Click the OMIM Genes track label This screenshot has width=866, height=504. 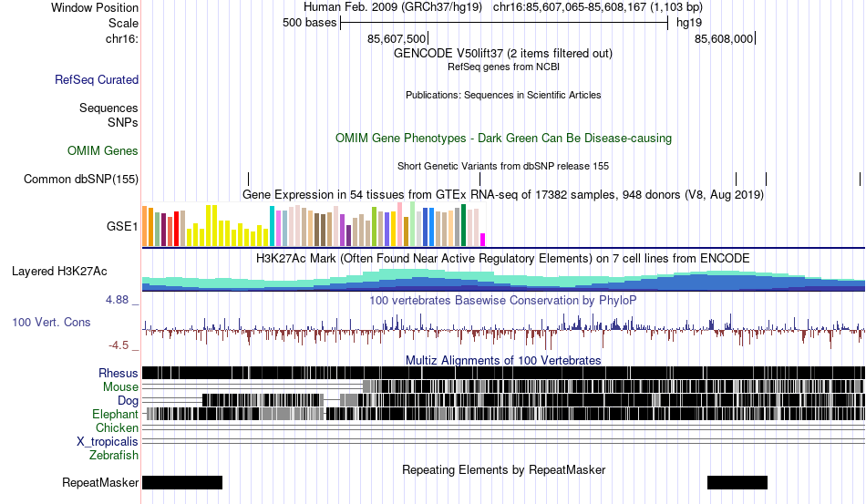pyautogui.click(x=103, y=150)
